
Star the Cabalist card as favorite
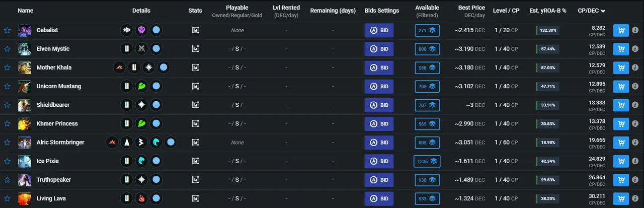click(x=7, y=30)
